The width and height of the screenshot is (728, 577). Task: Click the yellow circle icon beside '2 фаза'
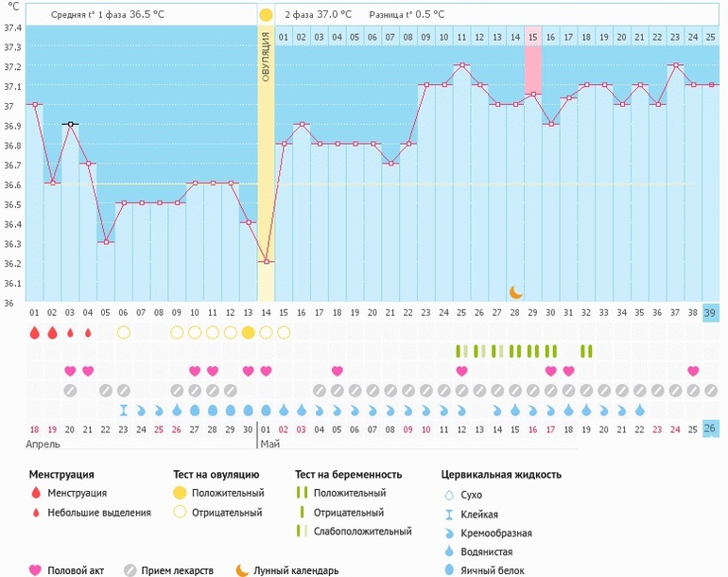coord(266,15)
